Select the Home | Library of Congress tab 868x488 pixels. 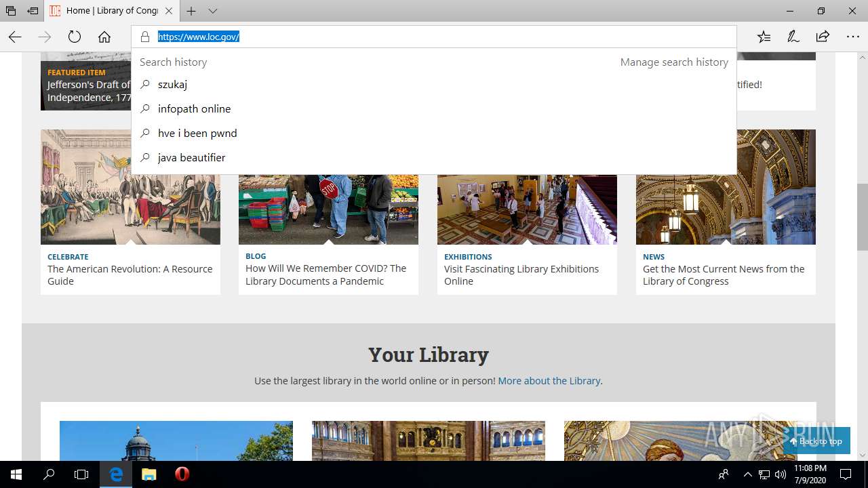point(112,11)
